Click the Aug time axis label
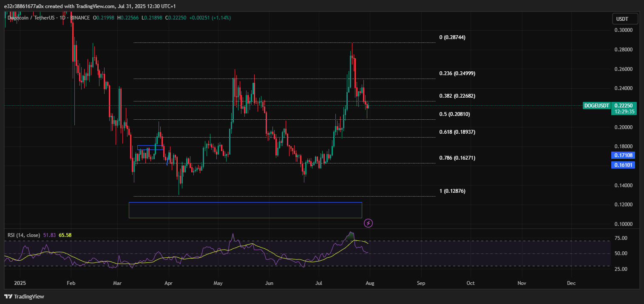Screen dimensions: 644x304 coord(369,283)
